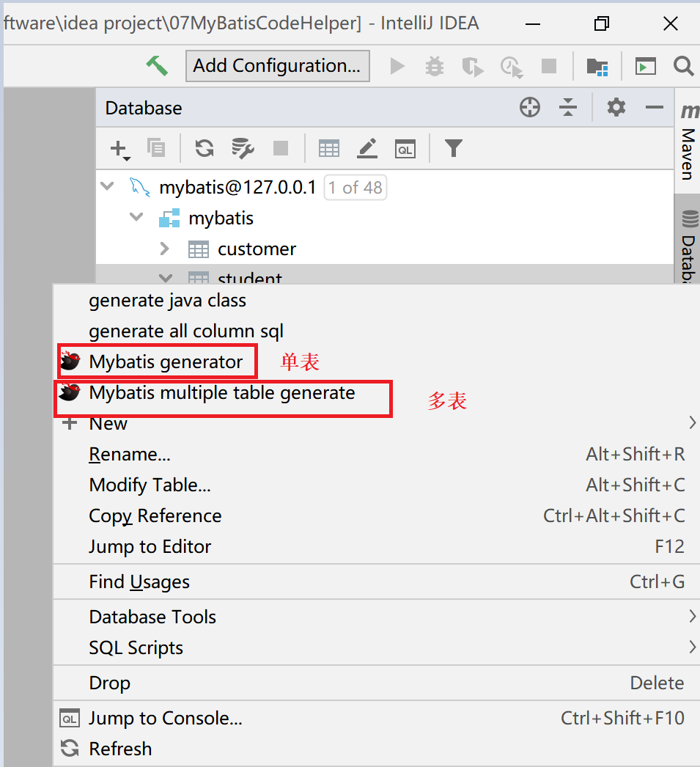Select the customer table
This screenshot has width=700, height=767.
click(257, 249)
